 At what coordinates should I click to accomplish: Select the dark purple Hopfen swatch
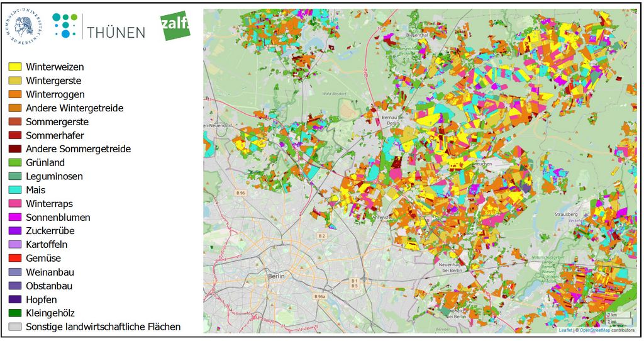coord(15,299)
